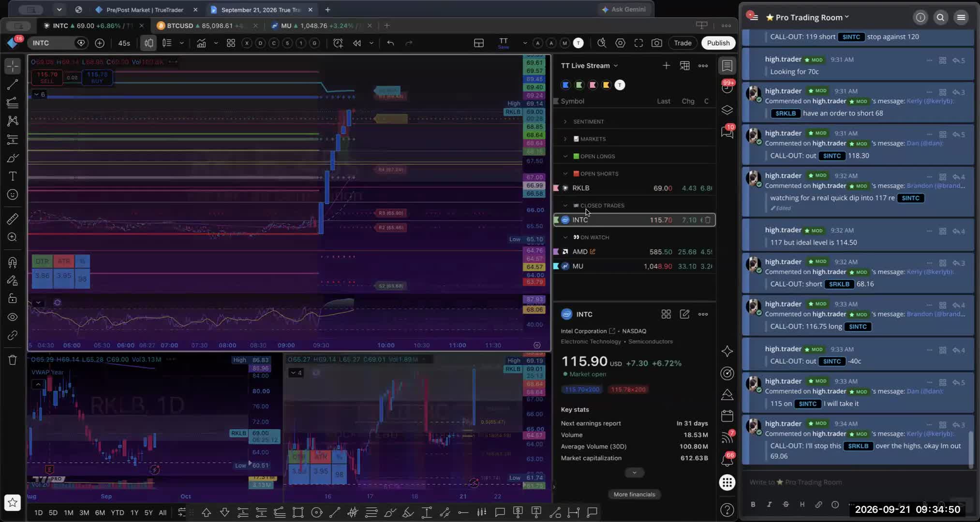Open Pro Trading Room info icon

coord(920,17)
